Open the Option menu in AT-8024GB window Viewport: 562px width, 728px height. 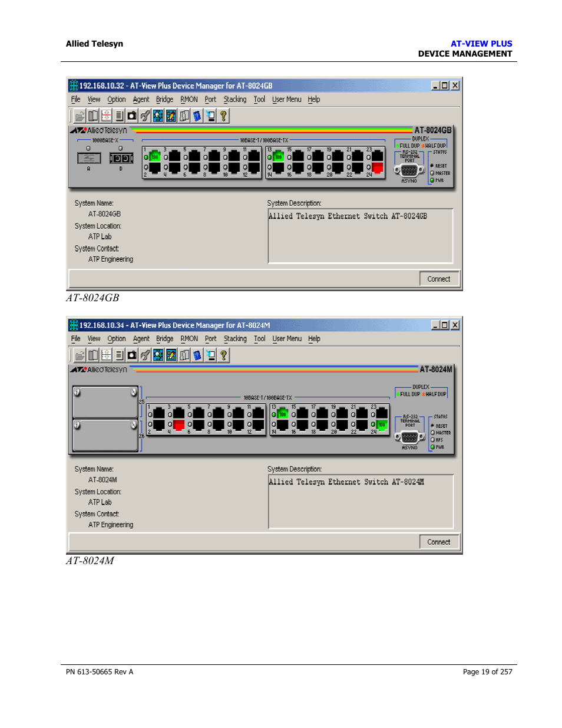click(117, 100)
